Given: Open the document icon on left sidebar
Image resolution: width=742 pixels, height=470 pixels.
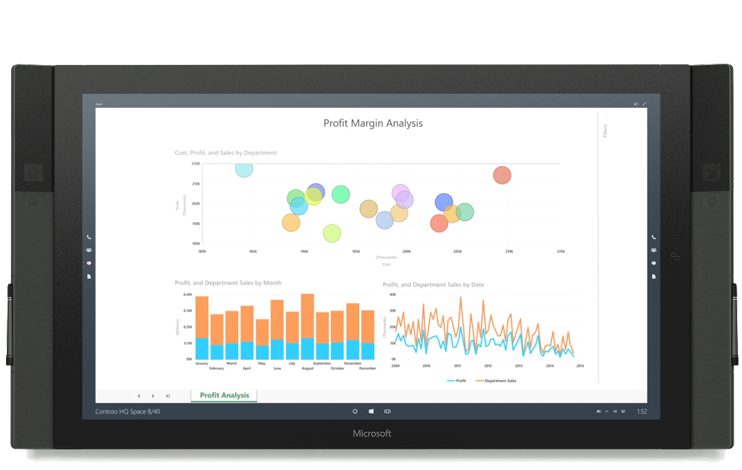Looking at the screenshot, I should 90,276.
